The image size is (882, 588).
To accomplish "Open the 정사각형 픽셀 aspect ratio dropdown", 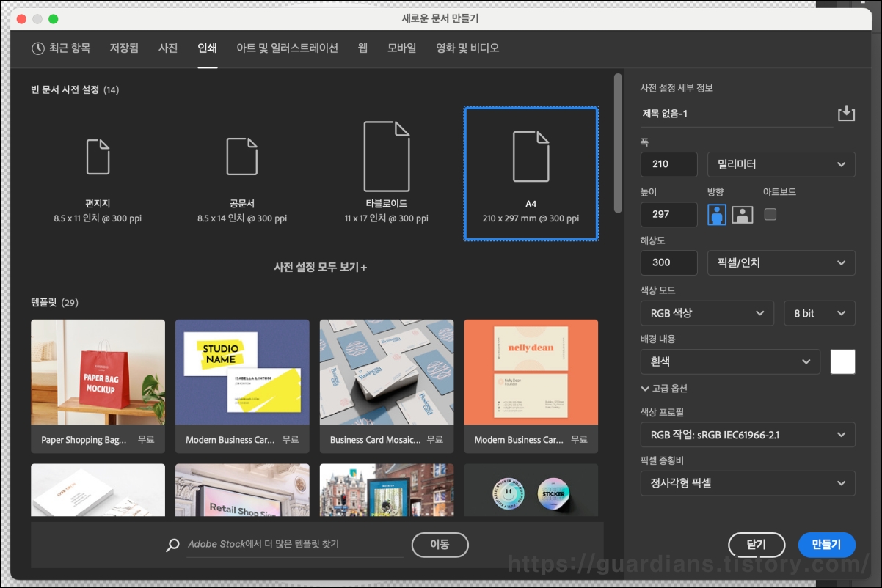I will 748,483.
